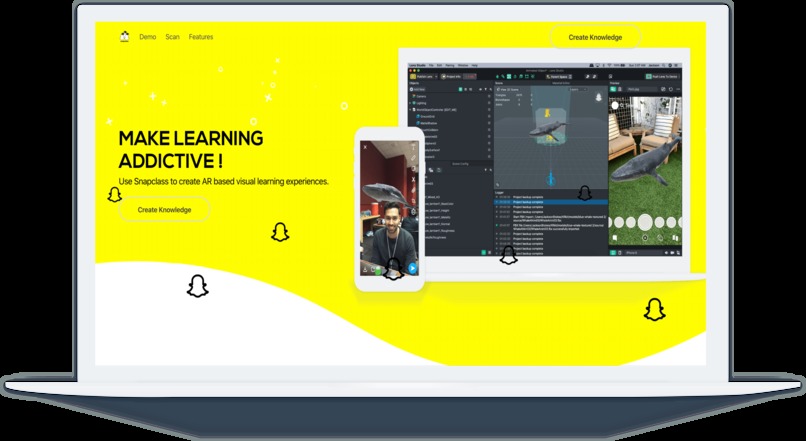The height and width of the screenshot is (441, 806).
Task: Click Create Knowledge button in the header
Action: [595, 37]
